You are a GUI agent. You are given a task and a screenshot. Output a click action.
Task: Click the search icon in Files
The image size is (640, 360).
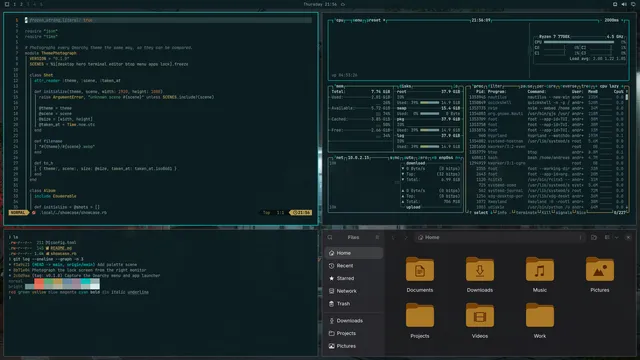click(330, 237)
